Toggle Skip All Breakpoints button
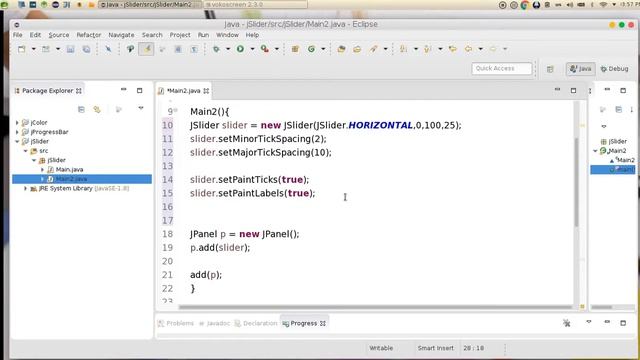The width and height of the screenshot is (640, 360). 108,49
